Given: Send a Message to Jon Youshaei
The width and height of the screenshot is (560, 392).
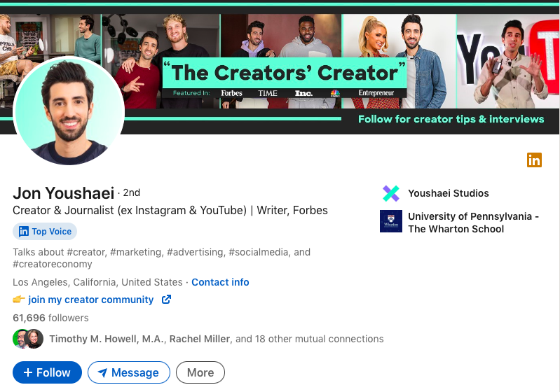Looking at the screenshot, I should pos(129,372).
